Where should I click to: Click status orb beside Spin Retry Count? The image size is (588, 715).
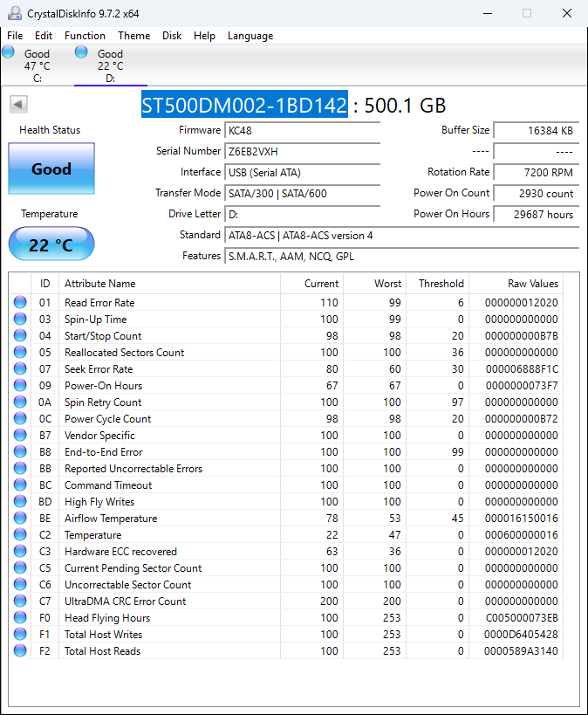[20, 402]
